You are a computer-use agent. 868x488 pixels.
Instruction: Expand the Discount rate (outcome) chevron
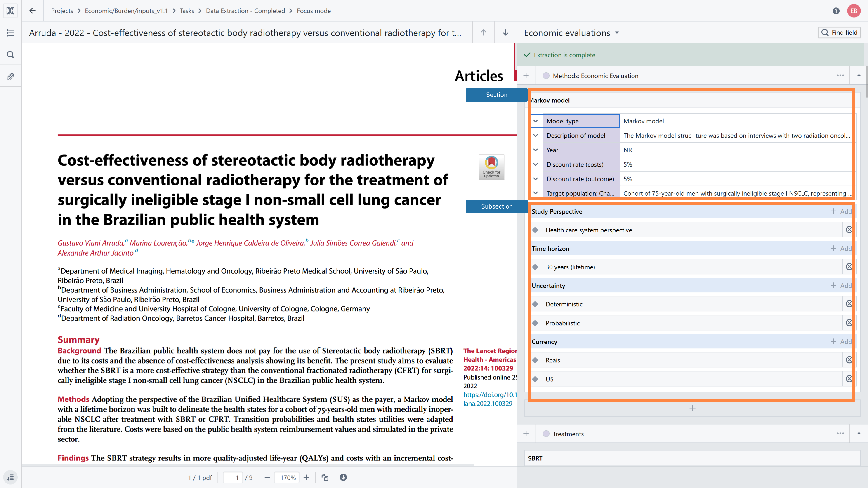tap(536, 179)
